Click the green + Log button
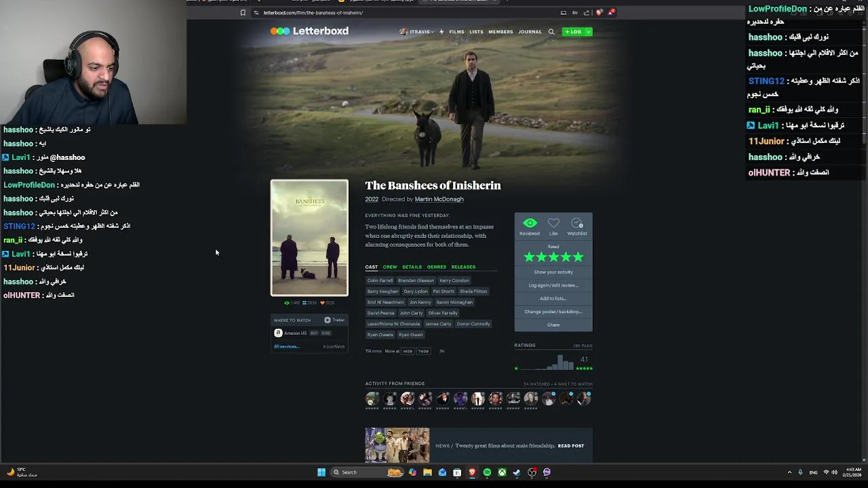Image resolution: width=868 pixels, height=488 pixels. coord(573,32)
